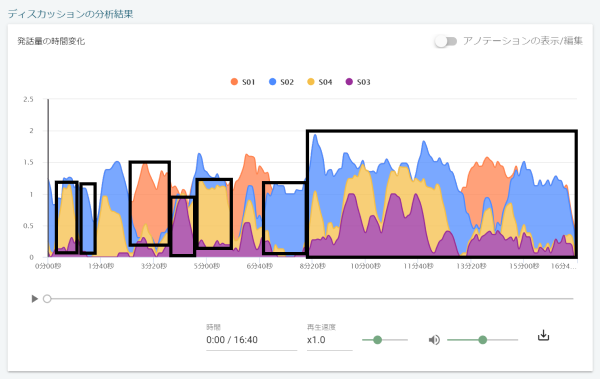This screenshot has height=379, width=600.
Task: Enable the annotation display/edit switch
Action: (446, 41)
